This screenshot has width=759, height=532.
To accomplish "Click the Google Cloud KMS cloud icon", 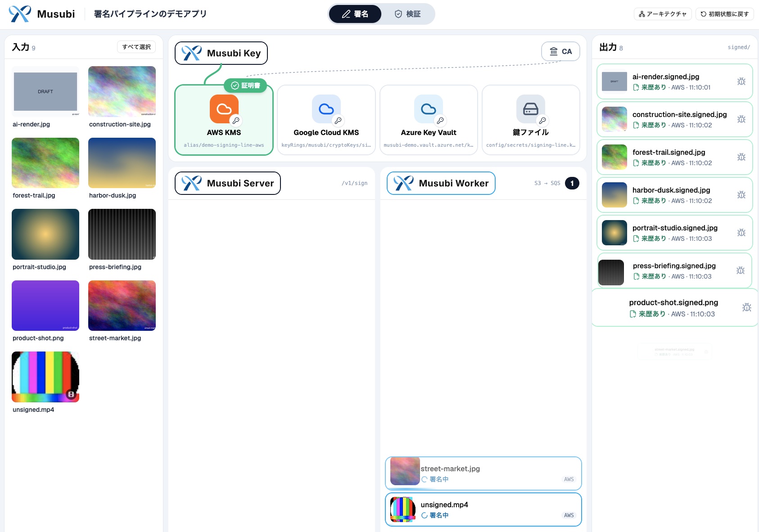I will point(326,109).
